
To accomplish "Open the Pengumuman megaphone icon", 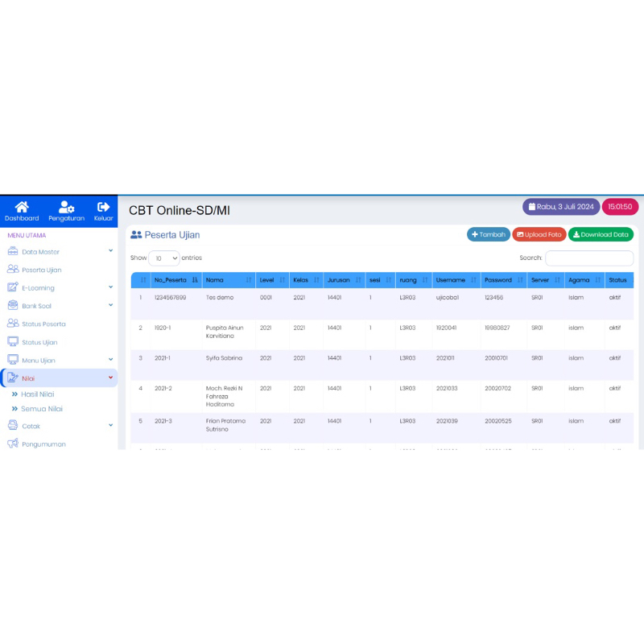I will (13, 444).
